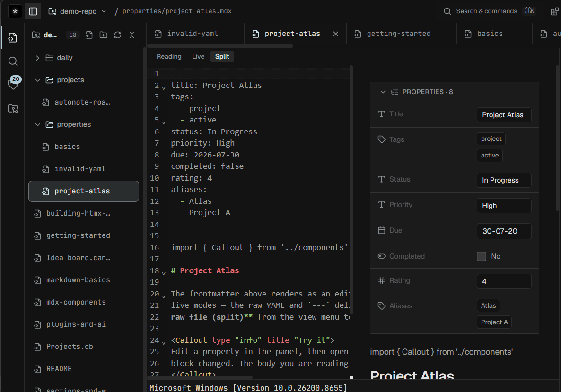The width and height of the screenshot is (561, 392).
Task: Edit the Rating value field
Action: coord(504,281)
